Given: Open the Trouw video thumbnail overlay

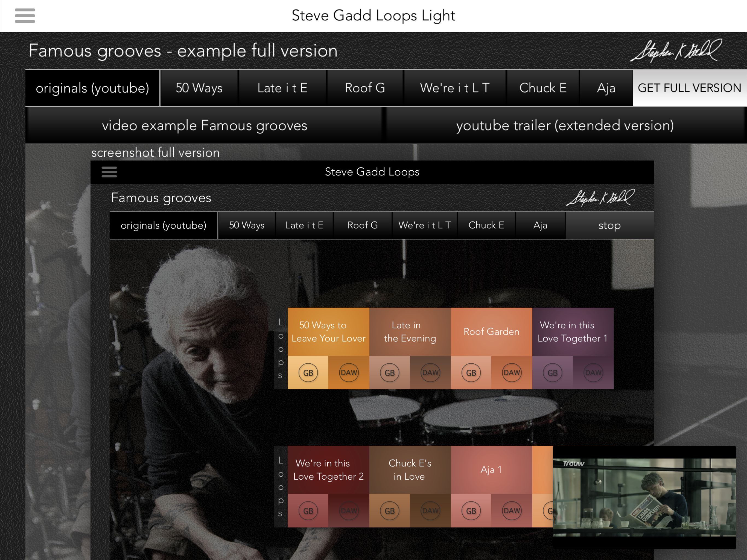Looking at the screenshot, I should [x=644, y=497].
